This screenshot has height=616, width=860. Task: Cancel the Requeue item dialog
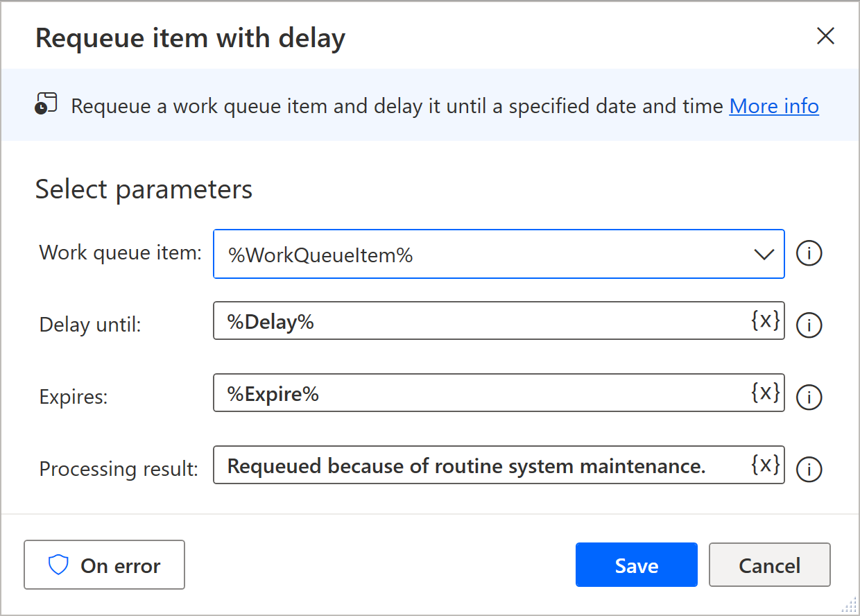coord(769,565)
